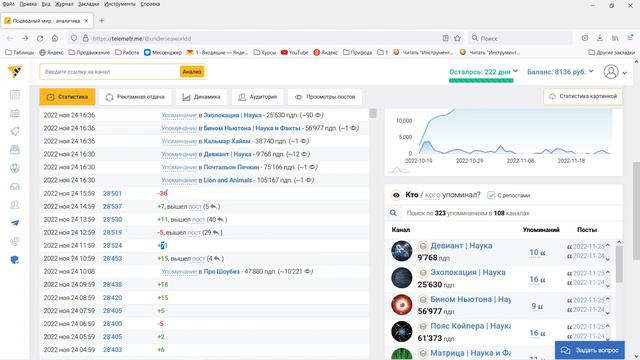Expand Эхолокация posts list down arrow
This screenshot has height=360, width=640.
coord(608,286)
